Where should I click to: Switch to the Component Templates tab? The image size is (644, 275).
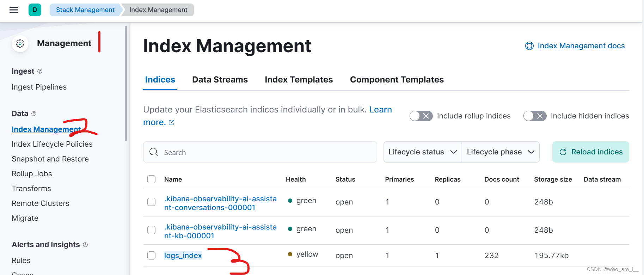(x=397, y=80)
